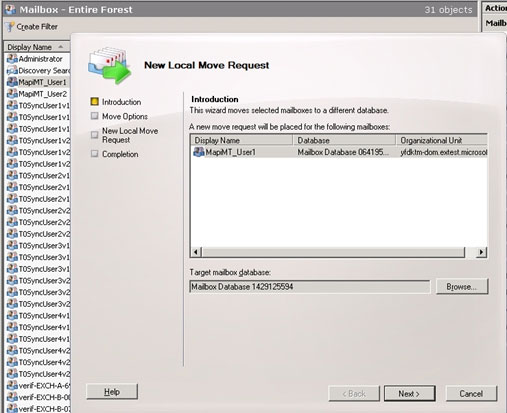
Task: Select the Administrator mailbox user icon
Action: click(12, 59)
